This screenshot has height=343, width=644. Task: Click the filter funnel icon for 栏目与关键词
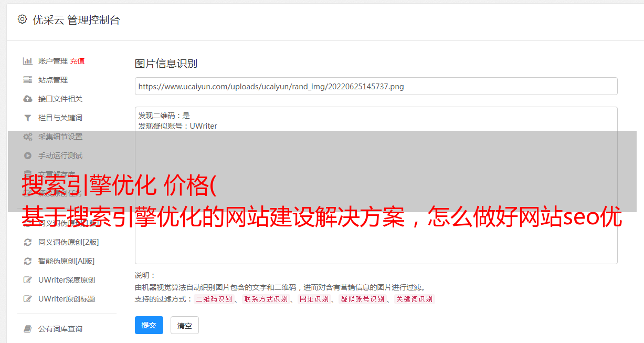point(28,118)
